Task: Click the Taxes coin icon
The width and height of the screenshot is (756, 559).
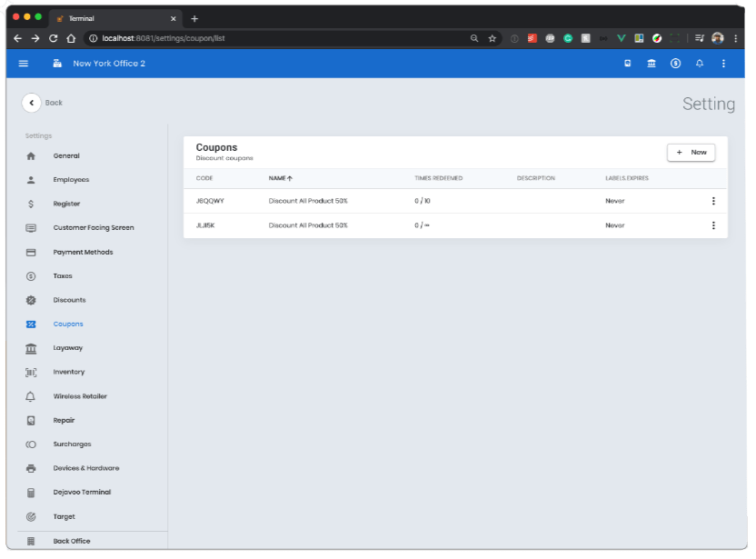Action: (x=31, y=276)
